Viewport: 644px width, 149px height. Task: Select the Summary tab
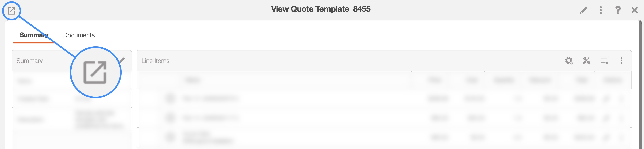pyautogui.click(x=34, y=35)
